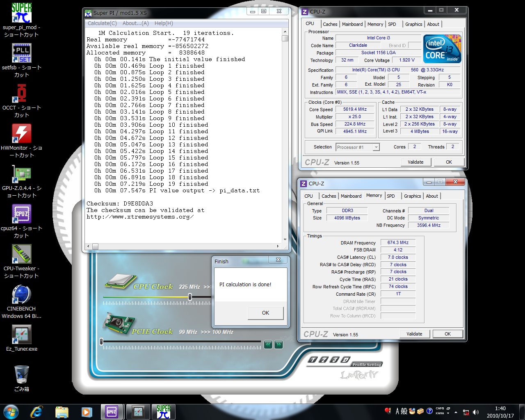Viewport: 525px width, 420px height.
Task: Click the DRAM Frequency value 674.3 MHz
Action: pos(398,243)
